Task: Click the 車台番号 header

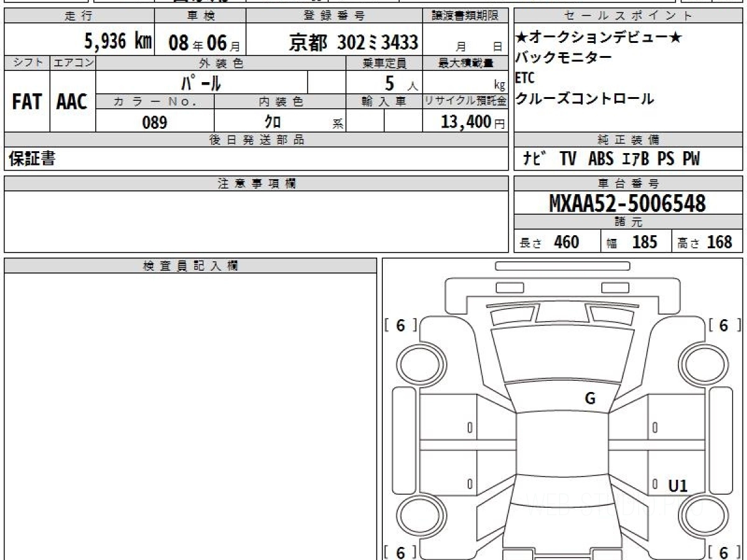Action: [629, 184]
